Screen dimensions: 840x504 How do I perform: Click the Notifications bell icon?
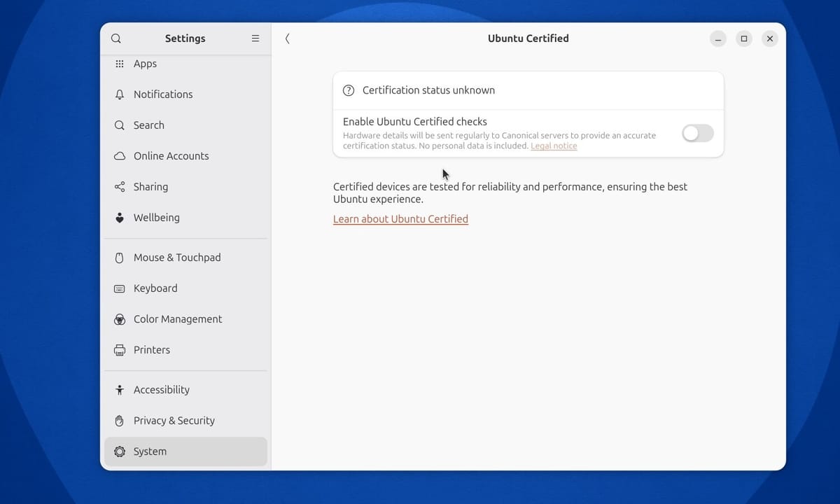(x=120, y=94)
